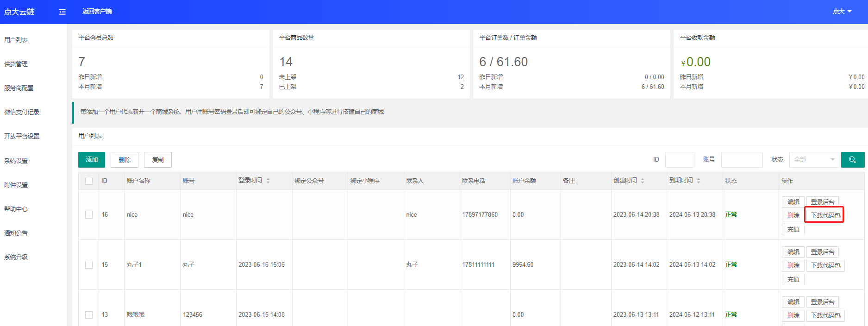Click 删除 in the ID 13 row
Screen dimensions: 868x326
793,315
